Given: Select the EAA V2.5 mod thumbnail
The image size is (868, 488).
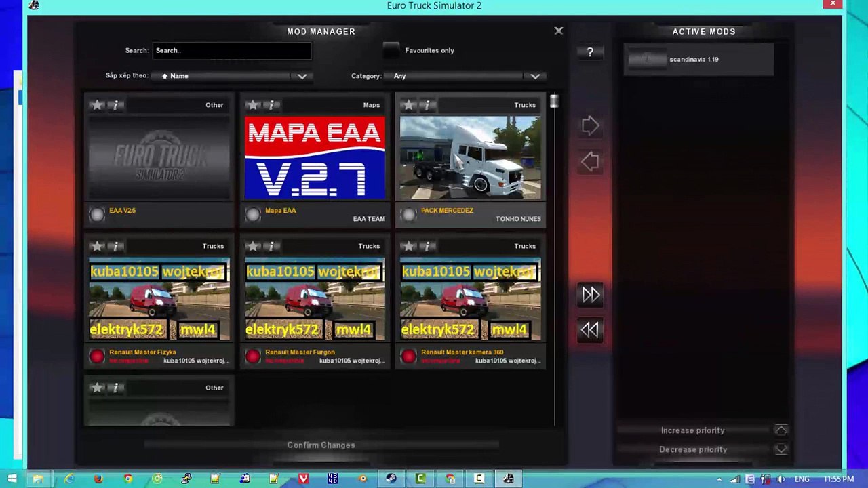Looking at the screenshot, I should pos(159,157).
